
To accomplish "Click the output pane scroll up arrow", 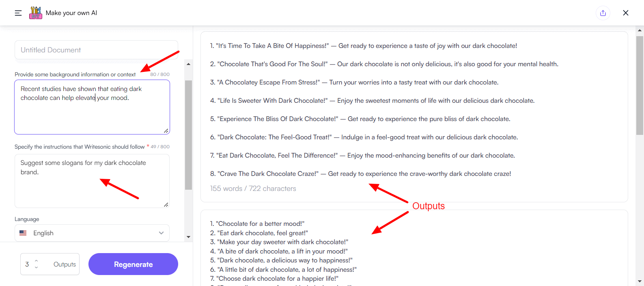I will click(640, 30).
